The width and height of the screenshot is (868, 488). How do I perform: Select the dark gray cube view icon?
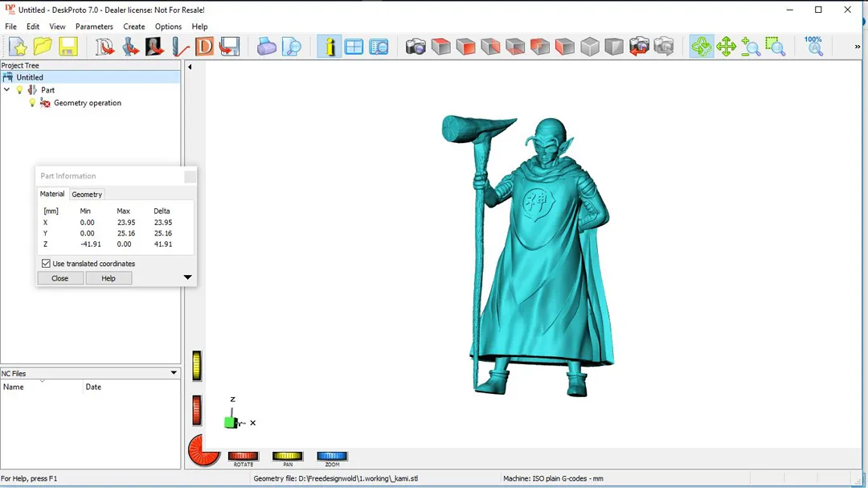614,47
